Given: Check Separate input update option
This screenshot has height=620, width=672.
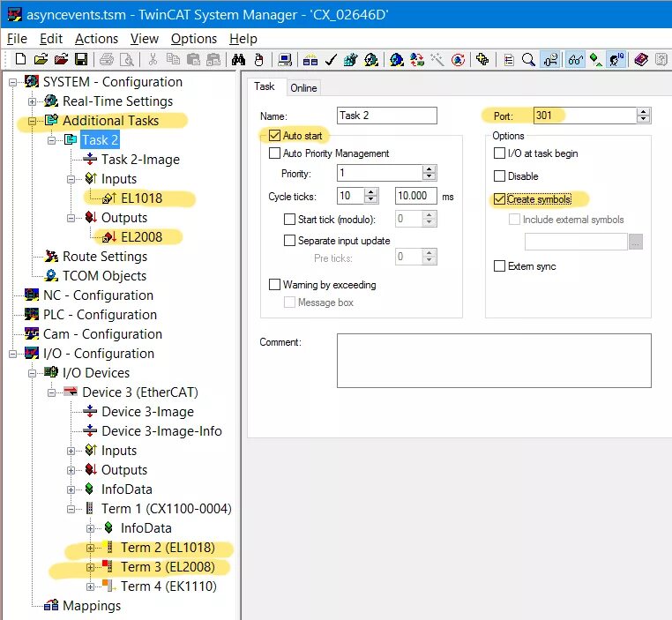Looking at the screenshot, I should click(x=290, y=240).
